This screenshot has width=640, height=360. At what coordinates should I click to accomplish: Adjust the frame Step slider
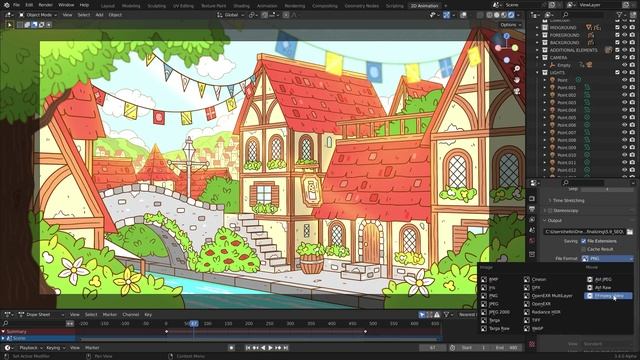coord(607,189)
